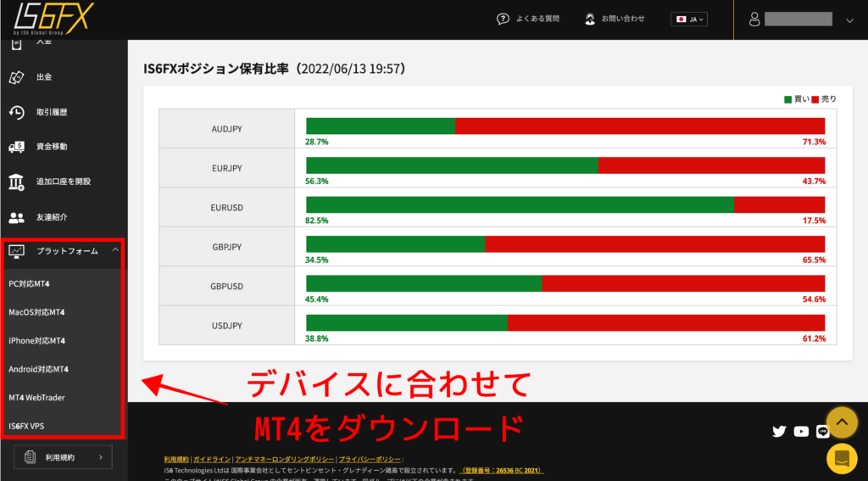Click the GBPUSD row label

pos(227,287)
